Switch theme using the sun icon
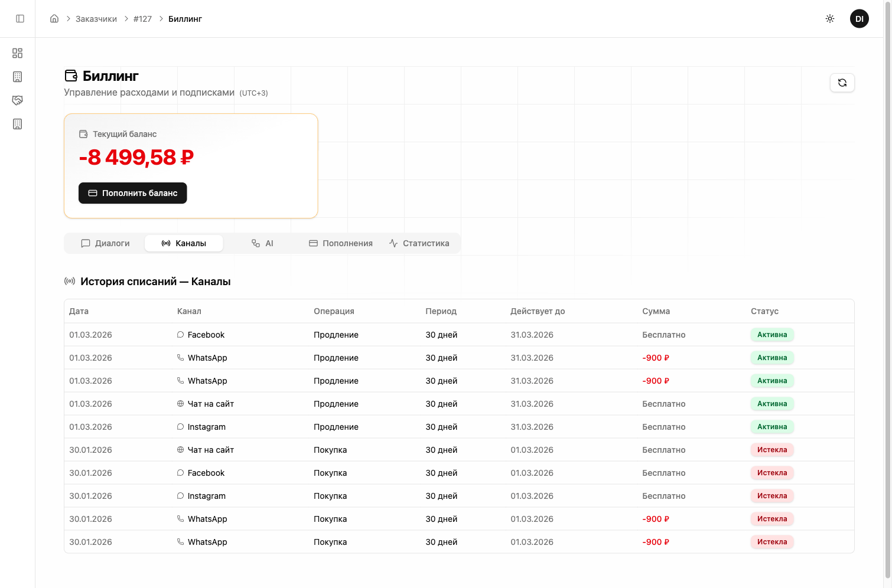The height and width of the screenshot is (588, 892). point(829,19)
